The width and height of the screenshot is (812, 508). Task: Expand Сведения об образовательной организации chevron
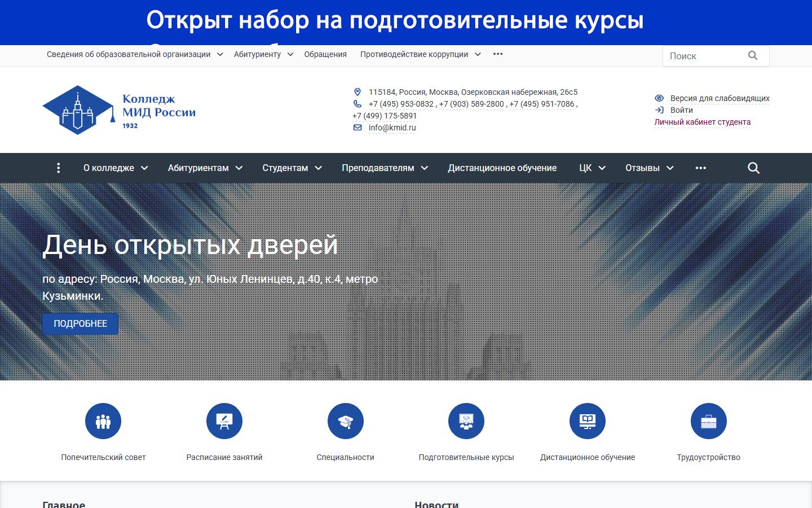[x=220, y=54]
